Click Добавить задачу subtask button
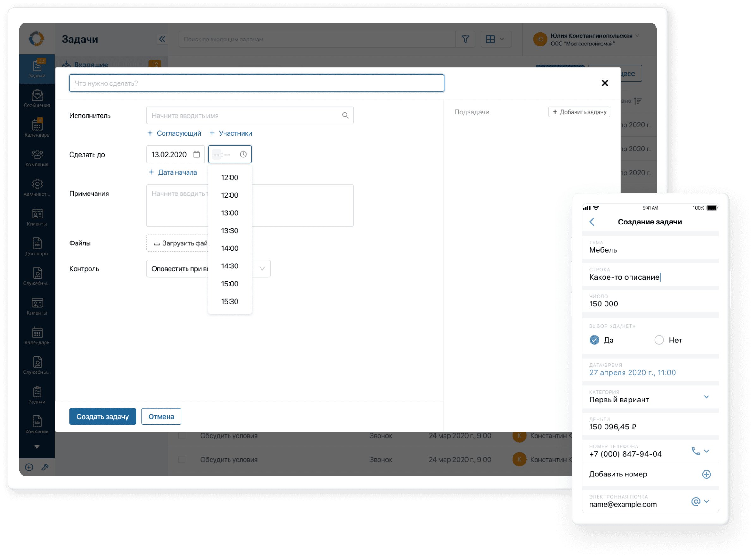Image resolution: width=756 pixels, height=559 pixels. (579, 112)
